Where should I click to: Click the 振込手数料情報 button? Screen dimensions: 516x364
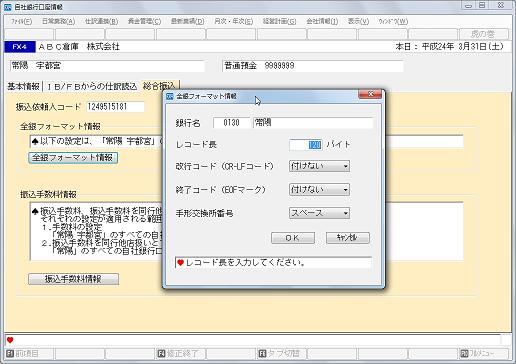point(73,279)
